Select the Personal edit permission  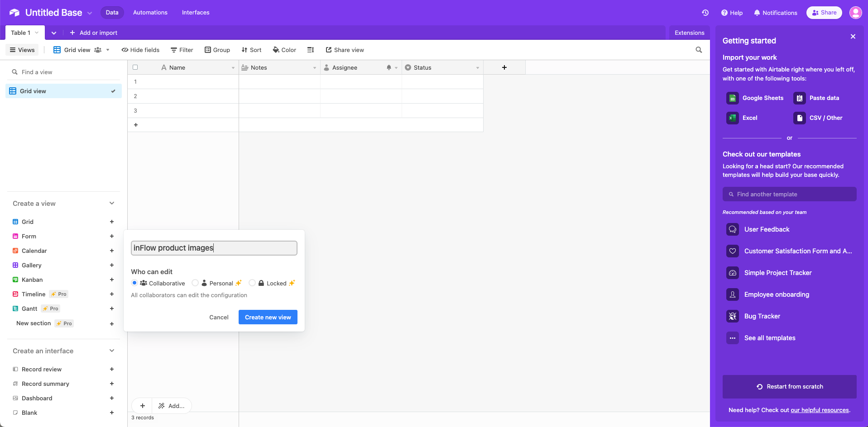195,283
